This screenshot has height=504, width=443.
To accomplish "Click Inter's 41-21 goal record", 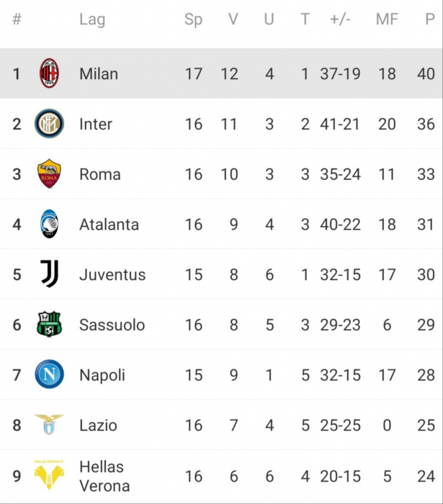I will click(x=340, y=124).
